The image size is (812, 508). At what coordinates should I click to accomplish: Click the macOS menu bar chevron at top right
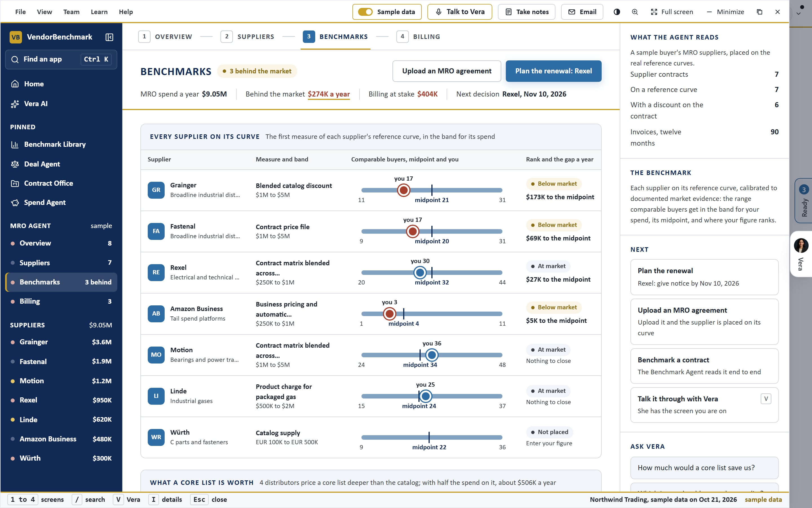point(798,14)
